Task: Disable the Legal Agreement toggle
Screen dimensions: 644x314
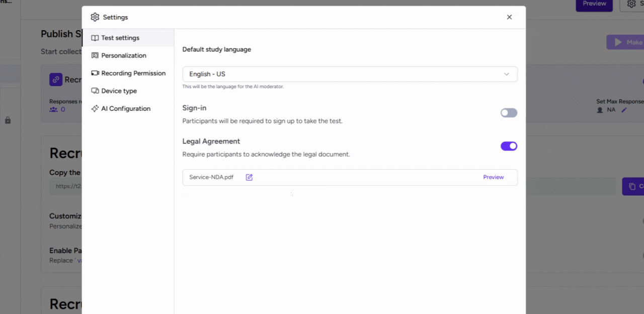Action: (x=509, y=146)
